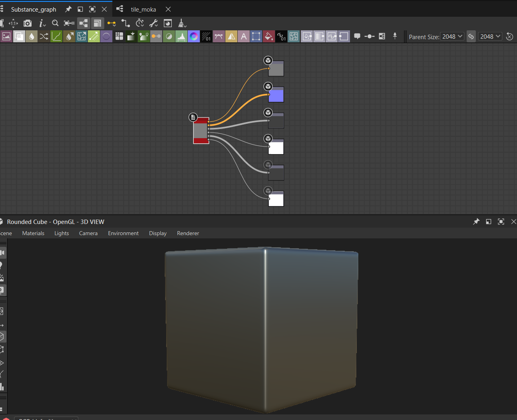Open the Parent Size height dropdown
This screenshot has height=420, width=517.
point(490,37)
